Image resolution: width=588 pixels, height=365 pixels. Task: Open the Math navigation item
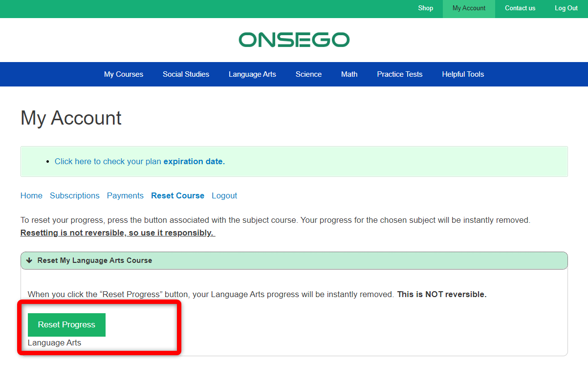point(349,74)
